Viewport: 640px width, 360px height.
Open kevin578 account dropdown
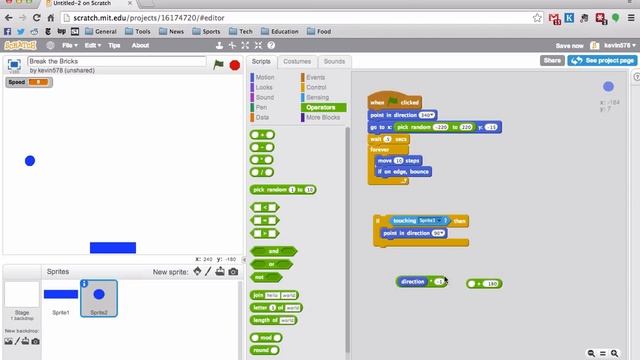click(620, 45)
